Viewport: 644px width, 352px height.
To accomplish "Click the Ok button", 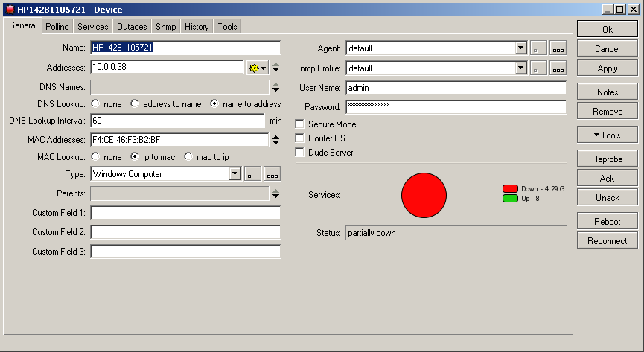I will [607, 29].
